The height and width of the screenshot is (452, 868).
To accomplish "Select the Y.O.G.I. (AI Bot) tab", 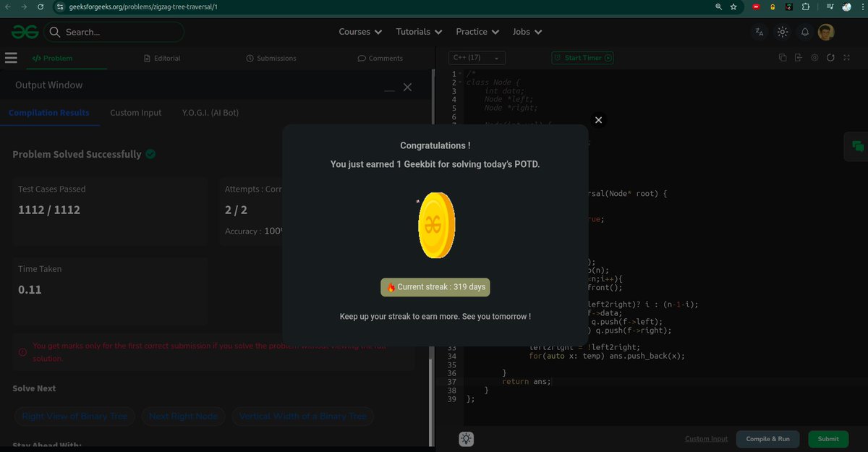I will 210,113.
